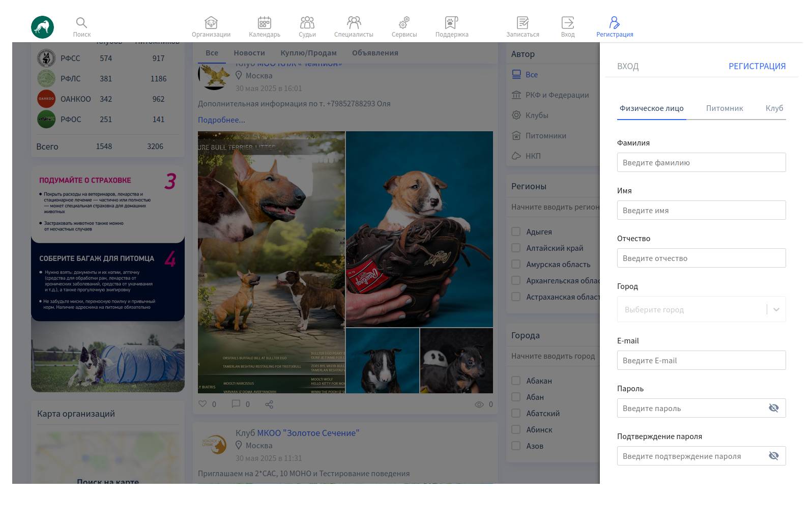Click into the Отчество input field

[x=701, y=258]
